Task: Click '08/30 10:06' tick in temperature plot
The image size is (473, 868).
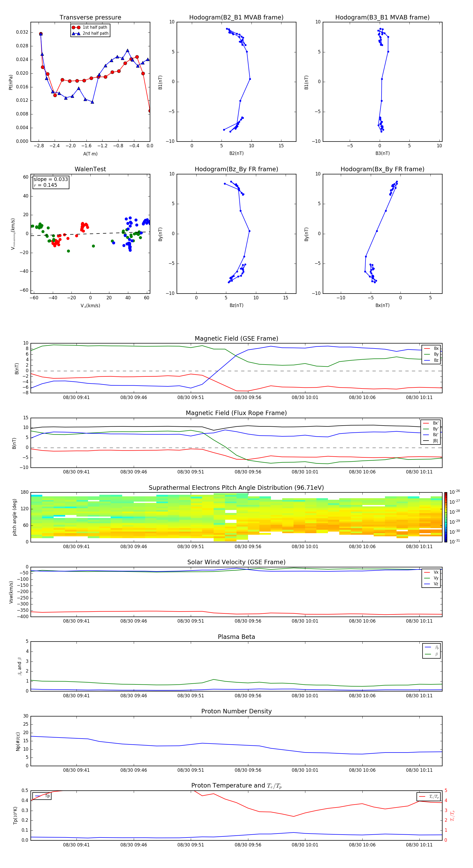Action: tap(362, 845)
